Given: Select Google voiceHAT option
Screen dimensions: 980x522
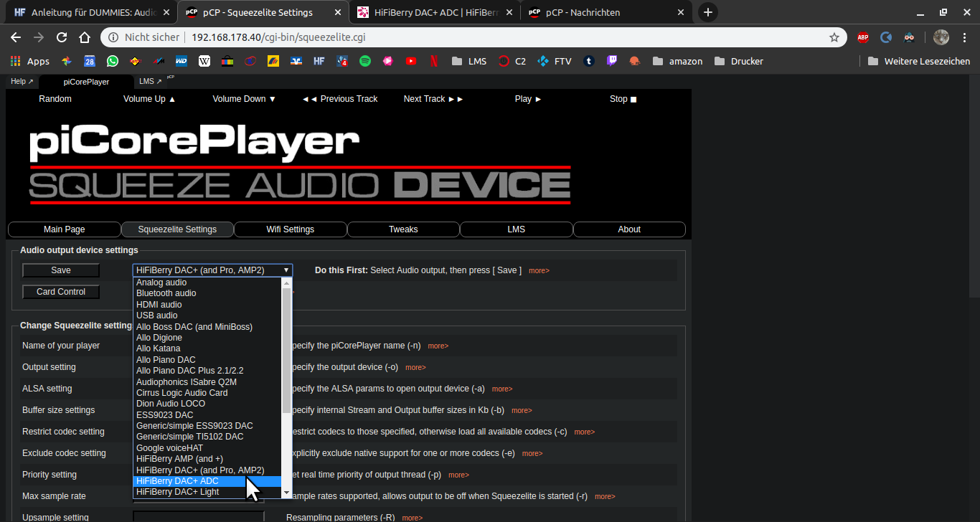Looking at the screenshot, I should [x=207, y=448].
